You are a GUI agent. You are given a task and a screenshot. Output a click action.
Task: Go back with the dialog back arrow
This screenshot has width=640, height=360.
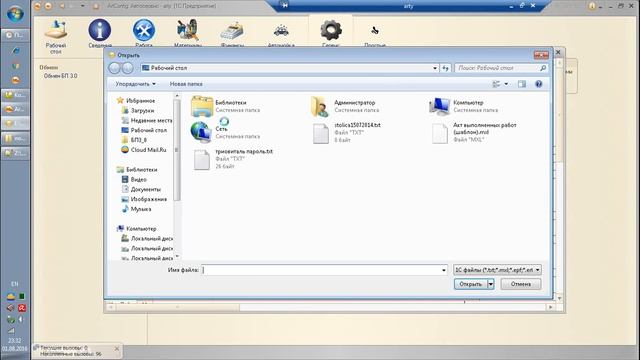[x=115, y=68]
